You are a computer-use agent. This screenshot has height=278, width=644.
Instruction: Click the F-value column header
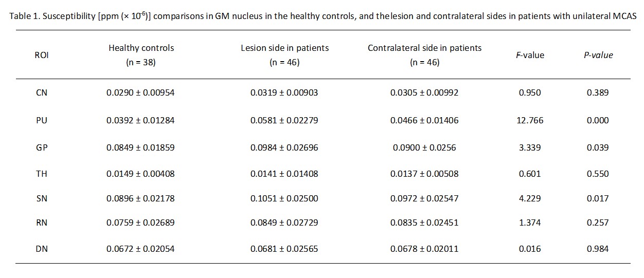click(x=530, y=55)
